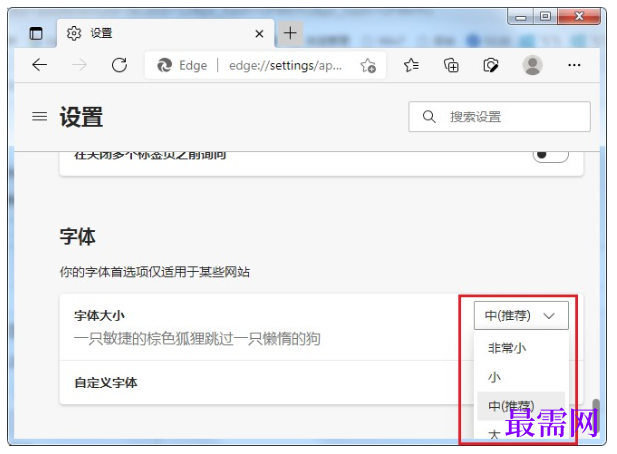Image resolution: width=617 pixels, height=454 pixels.
Task: Toggle the ask-before-closing-tabs switch
Action: (550, 155)
